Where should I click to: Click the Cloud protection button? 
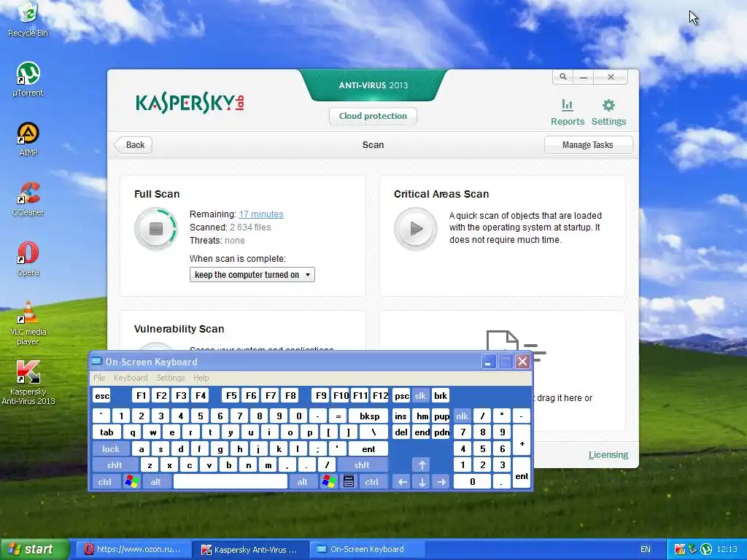coord(373,116)
